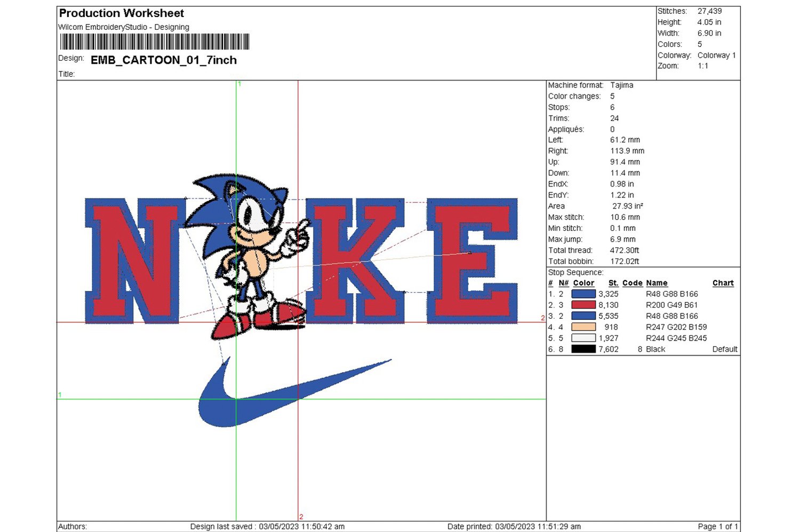Screen dimensions: 800x532
Task: Click the "Stop Sequence:" heading
Action: coord(576,272)
